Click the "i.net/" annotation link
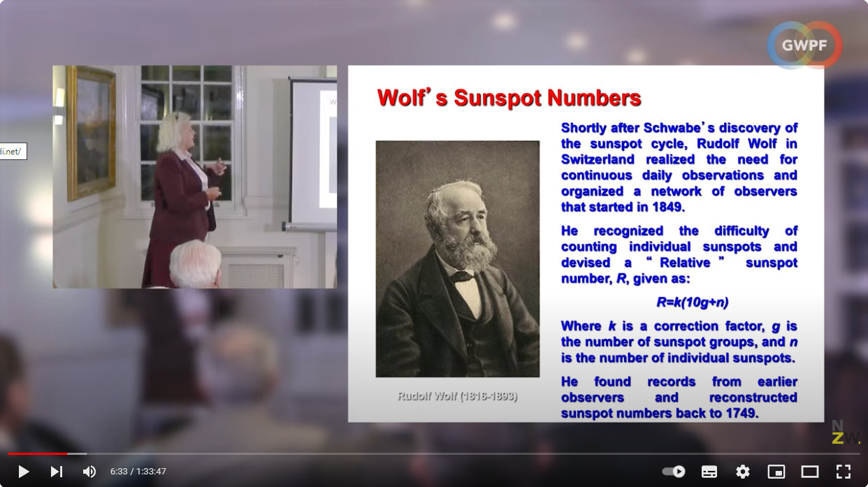This screenshot has height=487, width=868. 12,151
